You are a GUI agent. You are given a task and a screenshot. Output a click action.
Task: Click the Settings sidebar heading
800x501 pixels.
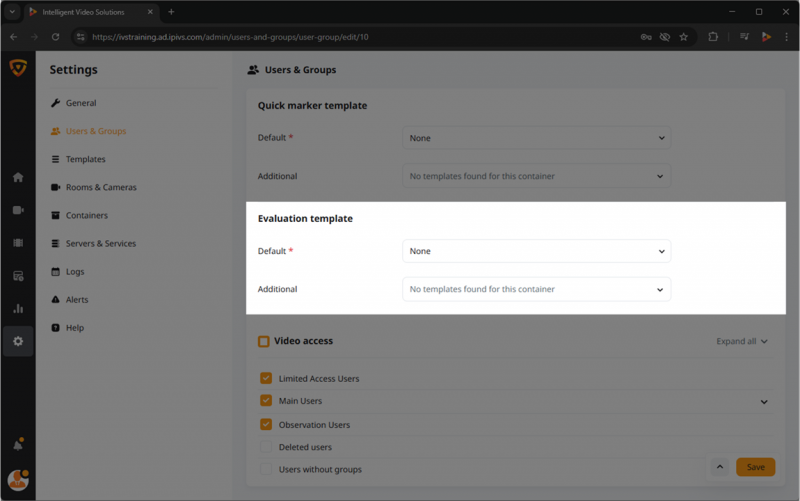pos(73,69)
